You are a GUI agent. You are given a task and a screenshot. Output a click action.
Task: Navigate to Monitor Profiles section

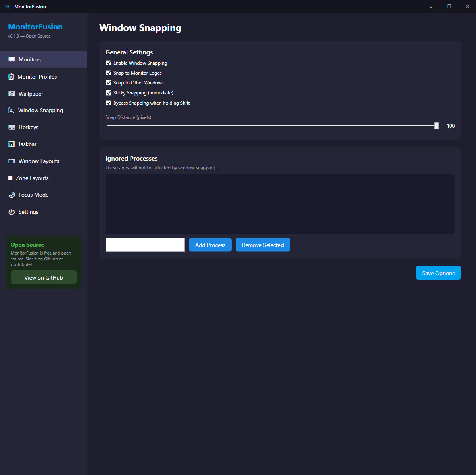point(37,76)
